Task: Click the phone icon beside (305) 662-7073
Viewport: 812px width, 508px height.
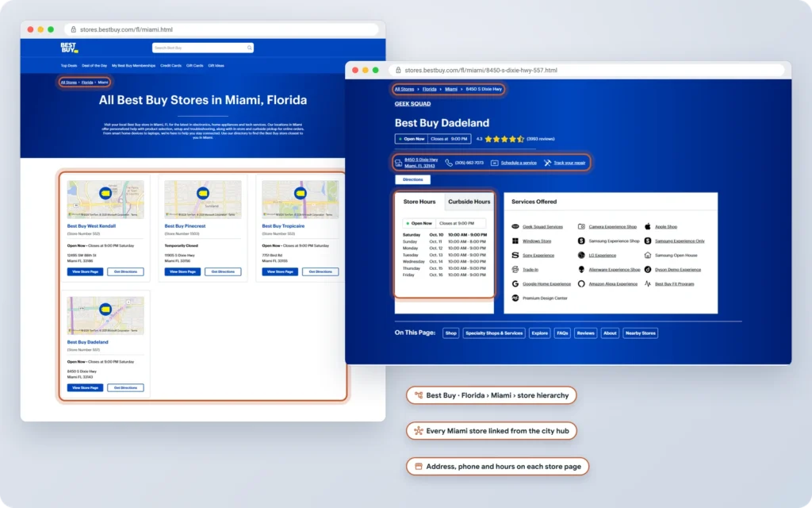Action: point(449,163)
